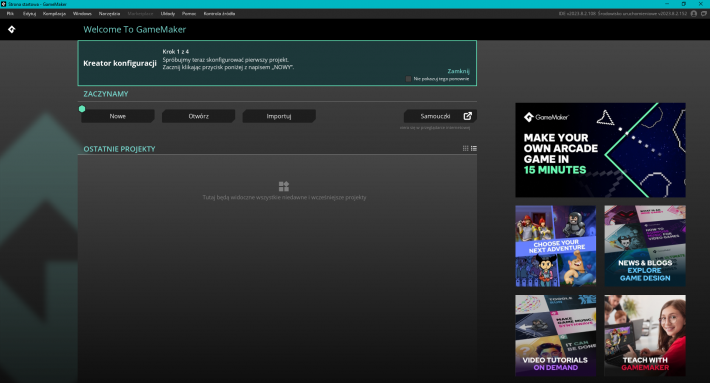The width and height of the screenshot is (710, 383).
Task: Restore down the GameMaker window
Action: click(684, 4)
